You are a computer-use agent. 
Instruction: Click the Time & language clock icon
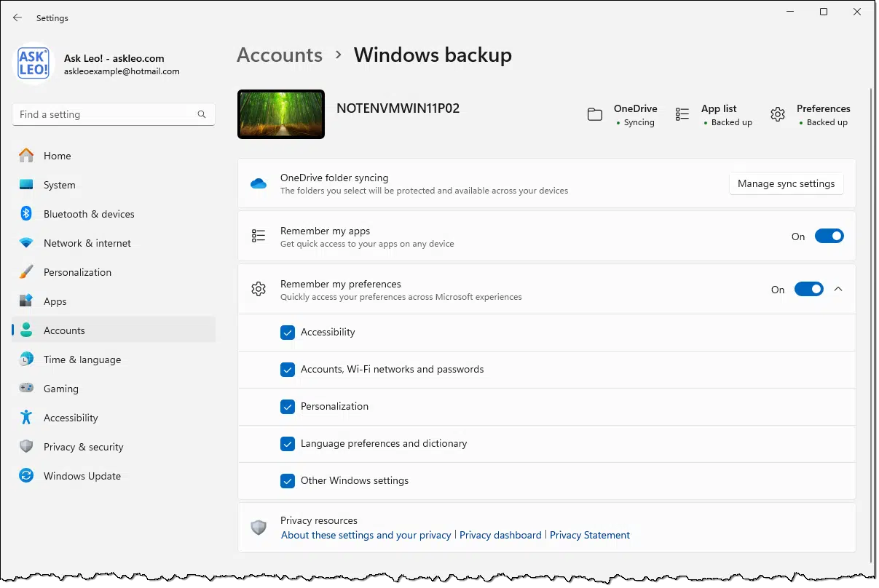(x=26, y=359)
